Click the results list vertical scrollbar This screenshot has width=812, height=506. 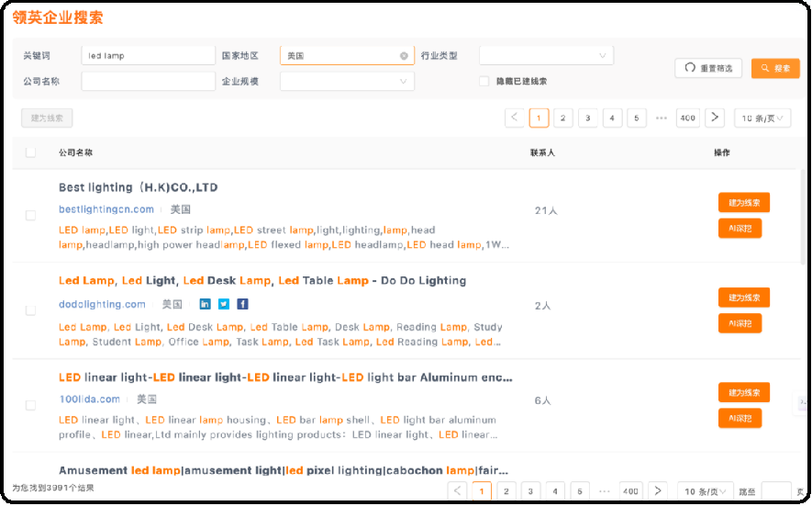tap(803, 218)
